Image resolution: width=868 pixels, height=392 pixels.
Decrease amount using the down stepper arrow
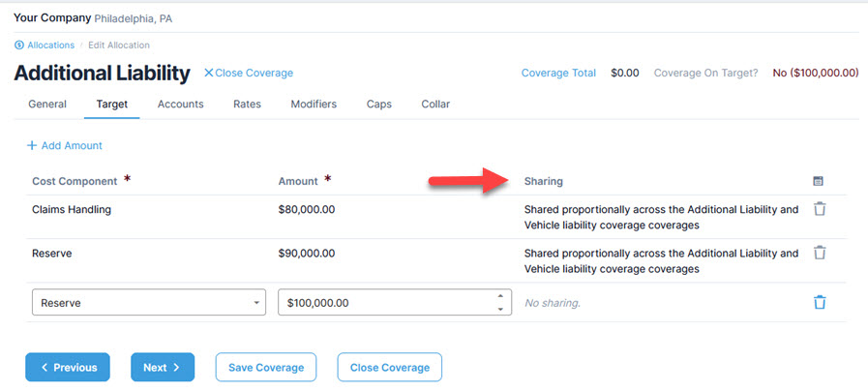[499, 309]
